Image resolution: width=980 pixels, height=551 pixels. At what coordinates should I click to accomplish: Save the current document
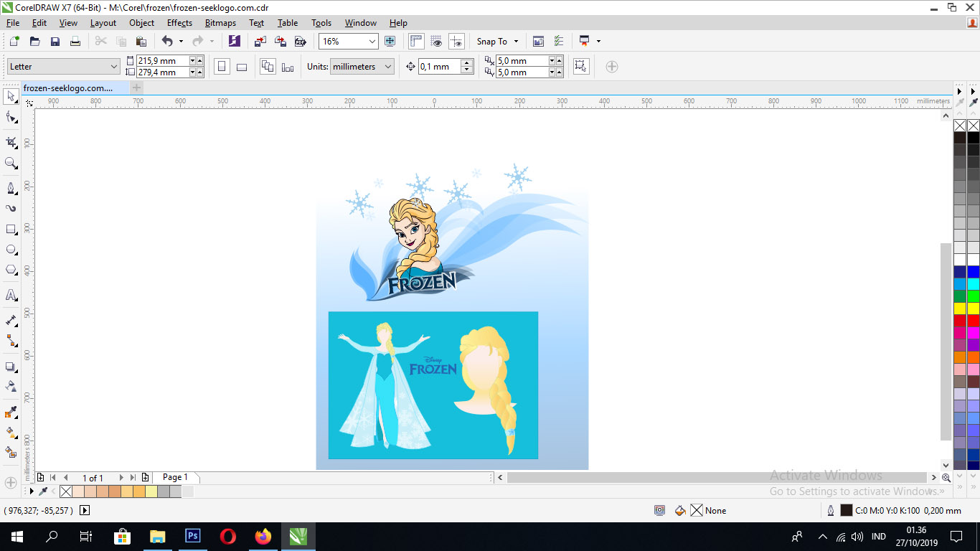point(55,42)
